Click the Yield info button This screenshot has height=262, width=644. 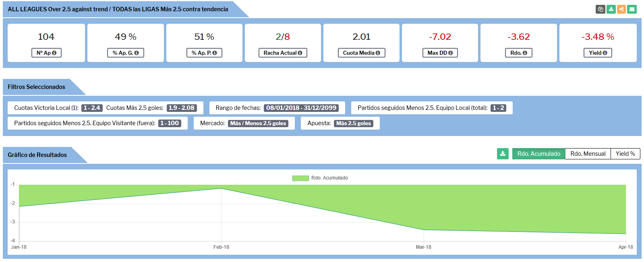pyautogui.click(x=598, y=53)
